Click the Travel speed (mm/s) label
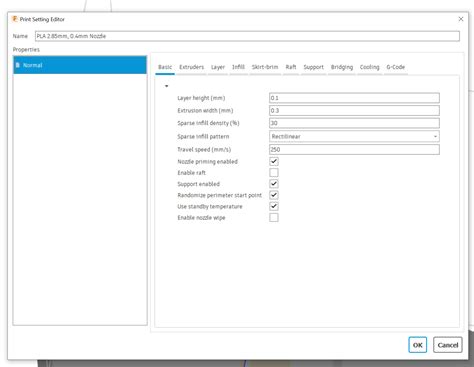Screen dimensions: 474x367 point(204,149)
